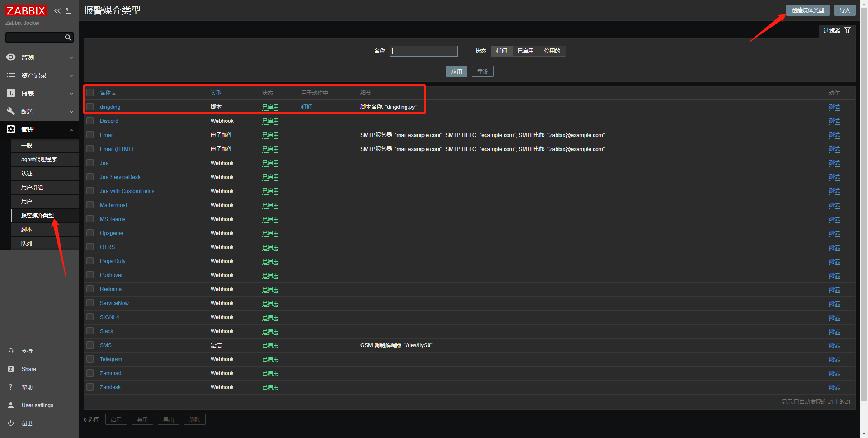This screenshot has width=868, height=438.
Task: Select the 停用的 status filter option
Action: pyautogui.click(x=552, y=51)
